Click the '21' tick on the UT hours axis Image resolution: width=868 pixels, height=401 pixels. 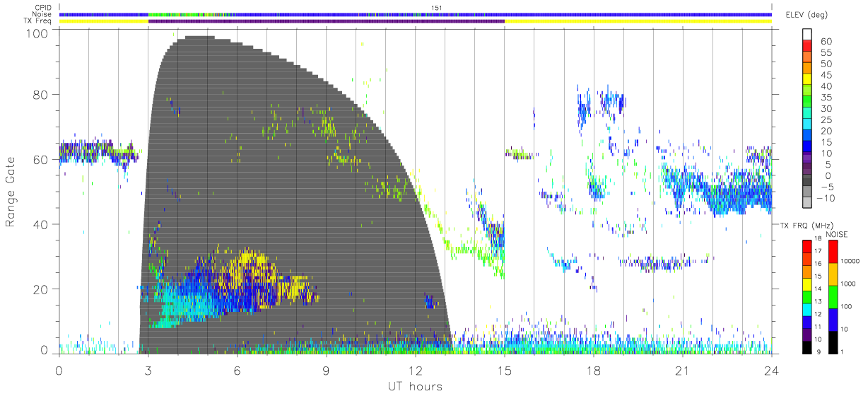(x=682, y=369)
